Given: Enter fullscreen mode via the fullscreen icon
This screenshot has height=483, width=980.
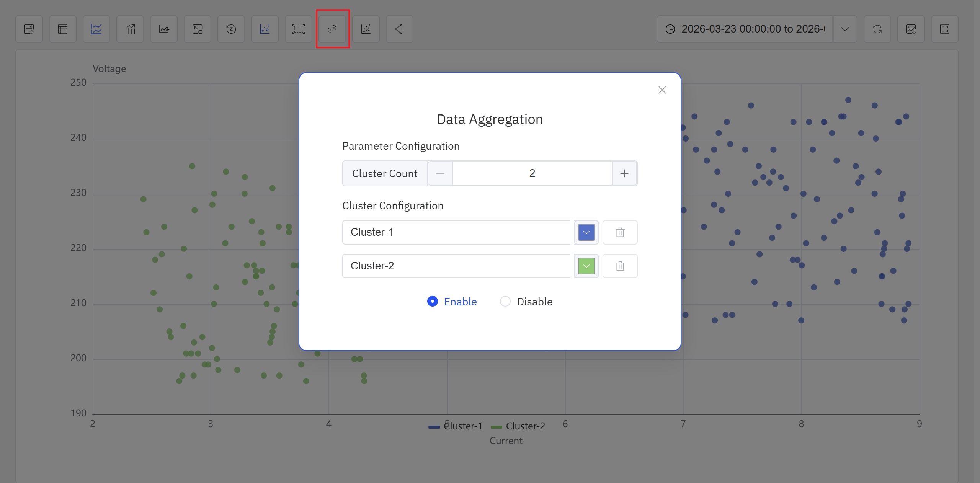Looking at the screenshot, I should [945, 29].
